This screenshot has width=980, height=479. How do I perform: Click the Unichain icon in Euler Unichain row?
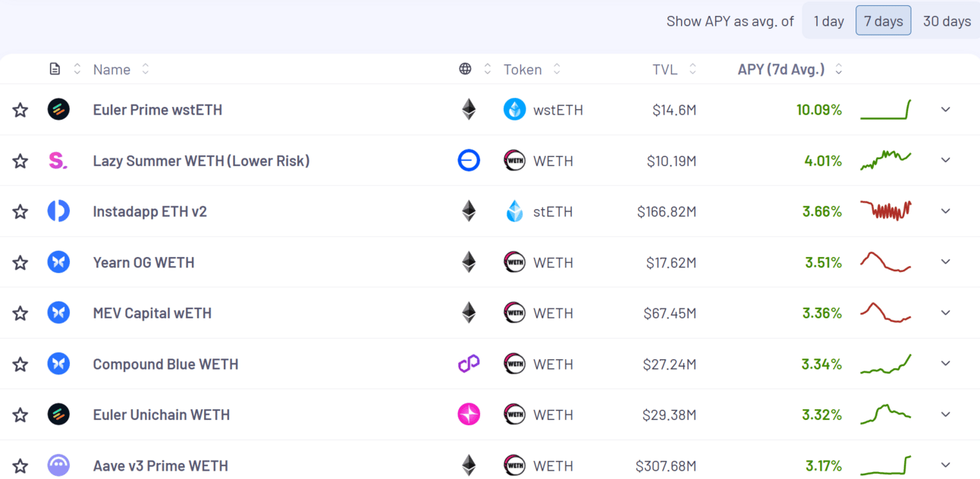coord(469,414)
